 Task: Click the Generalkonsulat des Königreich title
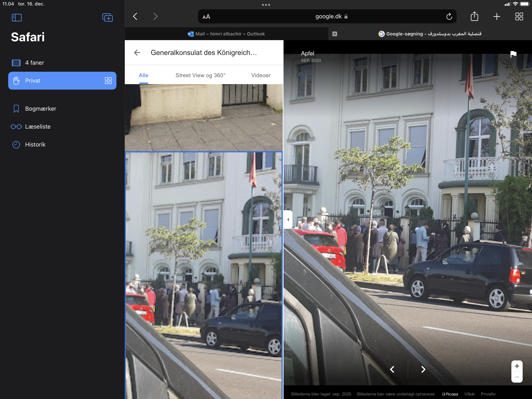pyautogui.click(x=204, y=52)
